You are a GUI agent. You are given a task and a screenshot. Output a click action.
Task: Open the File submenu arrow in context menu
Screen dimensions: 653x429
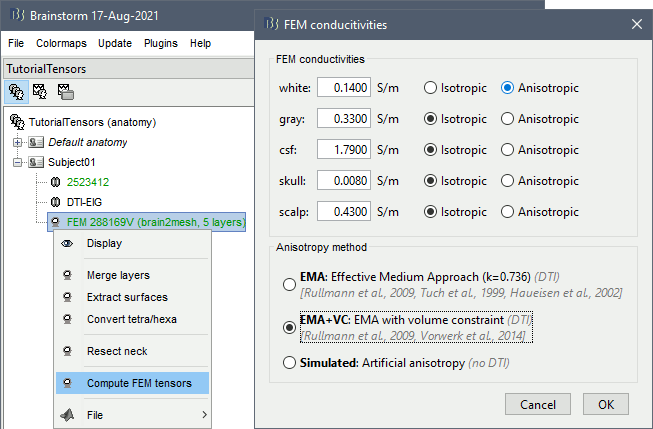(204, 415)
